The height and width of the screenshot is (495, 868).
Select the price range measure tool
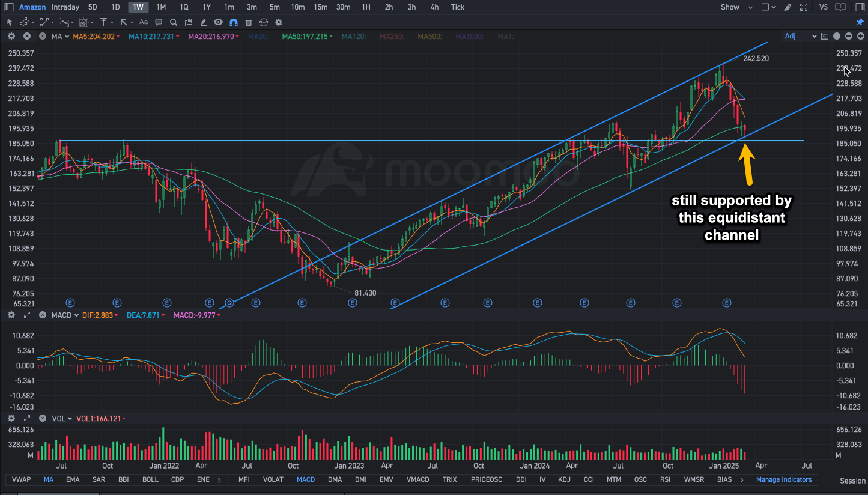click(103, 22)
